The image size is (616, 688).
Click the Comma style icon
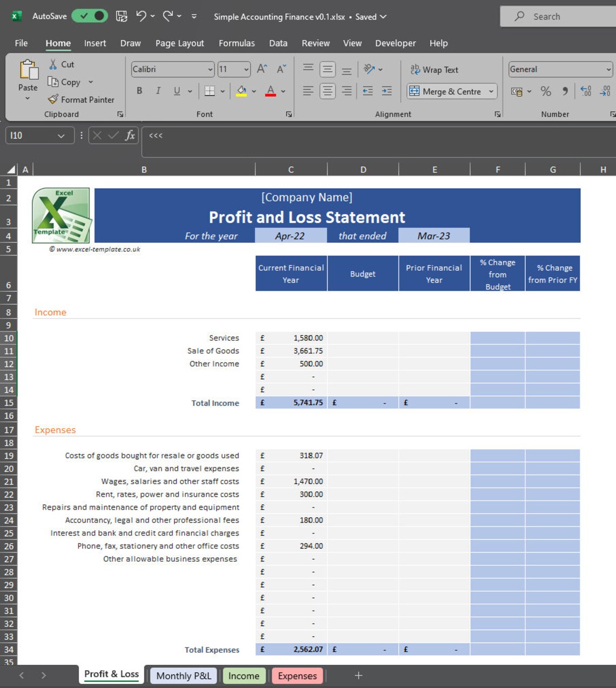pos(565,91)
